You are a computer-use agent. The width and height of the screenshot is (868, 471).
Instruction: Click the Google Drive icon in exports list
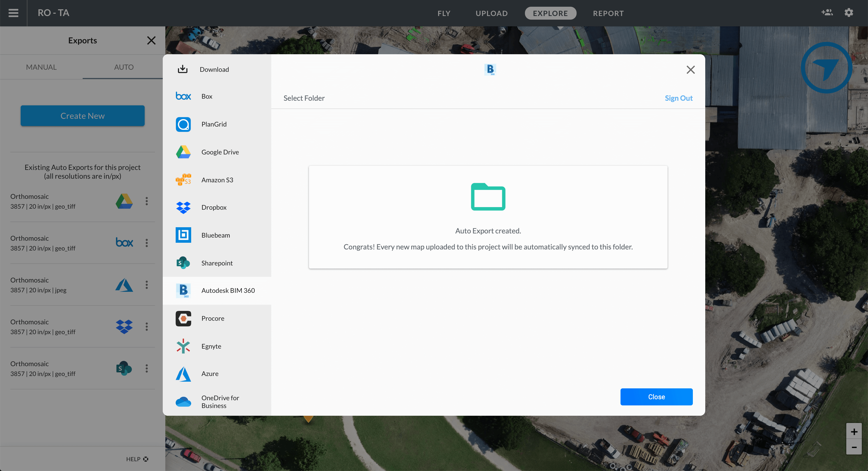(124, 201)
